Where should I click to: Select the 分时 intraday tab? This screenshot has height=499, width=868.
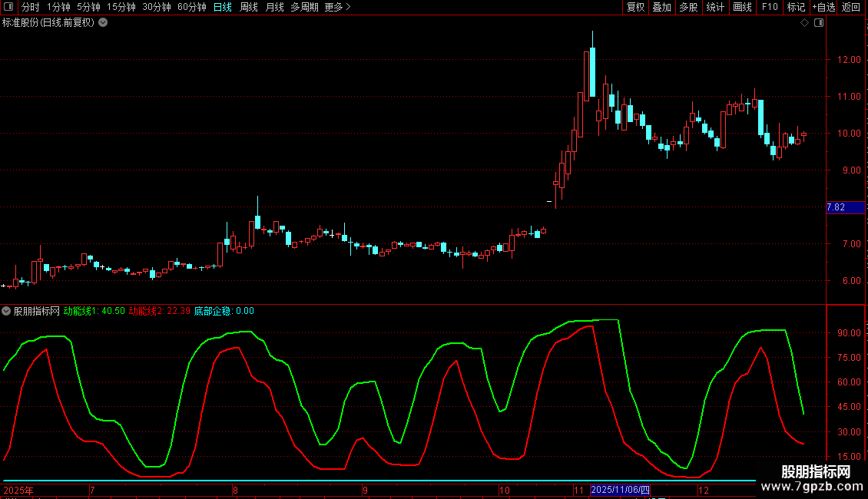coord(31,7)
